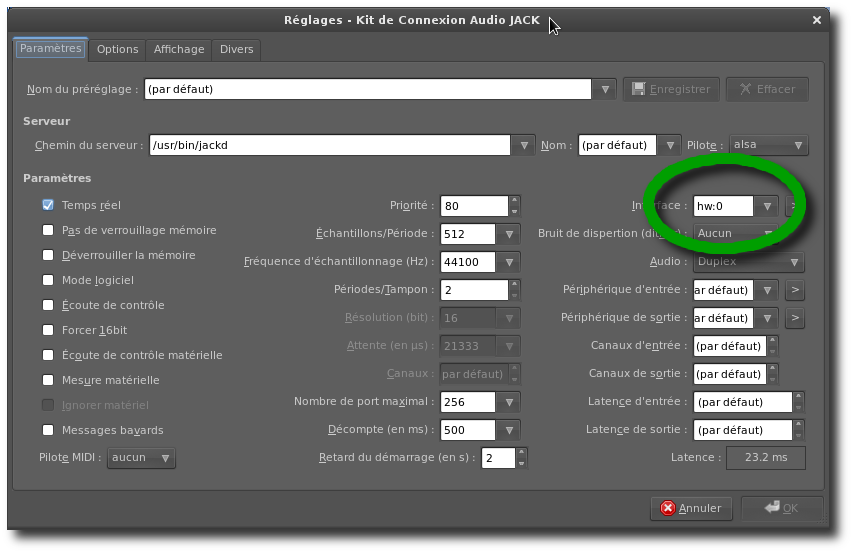Switch to the Options tab
The image size is (853, 553).
point(118,49)
